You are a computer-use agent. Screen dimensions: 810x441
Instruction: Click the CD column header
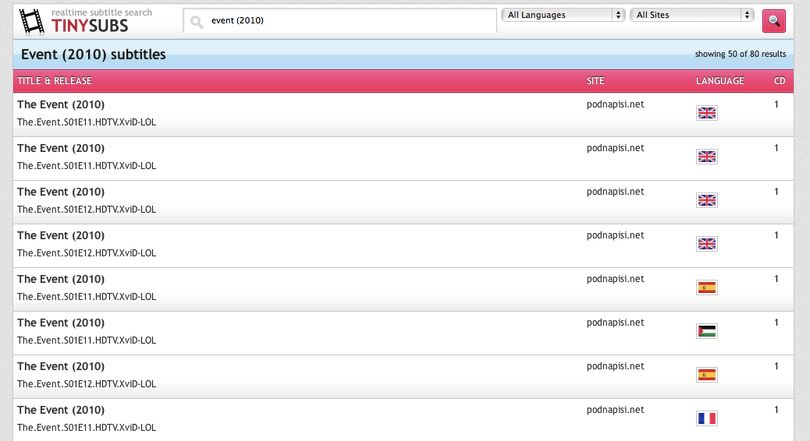[780, 81]
